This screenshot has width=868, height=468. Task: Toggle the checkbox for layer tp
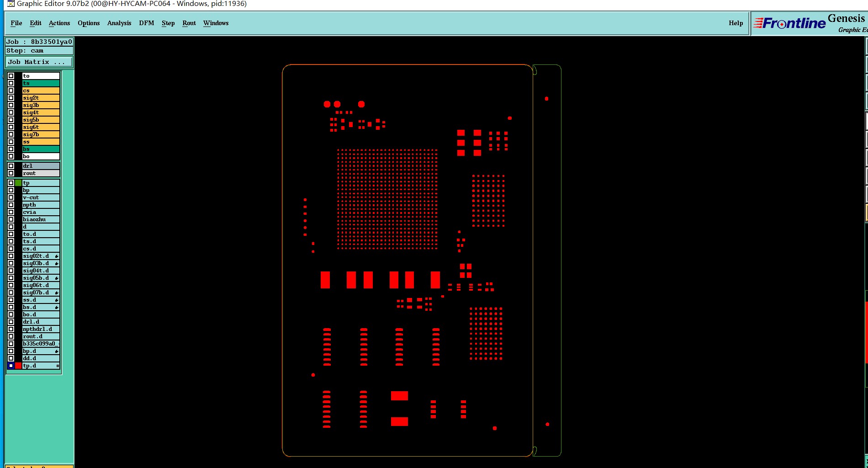point(11,183)
